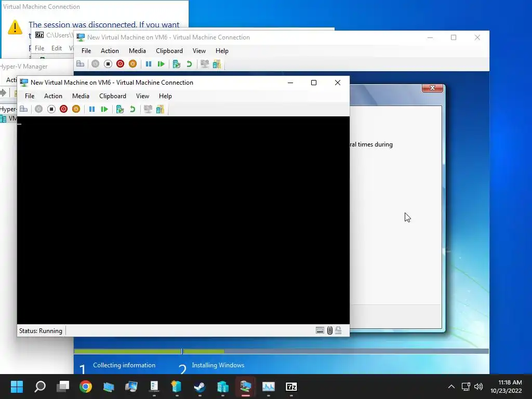Screen dimensions: 532x399
Task: Open File menu in the 7-Zip window
Action: [39, 48]
